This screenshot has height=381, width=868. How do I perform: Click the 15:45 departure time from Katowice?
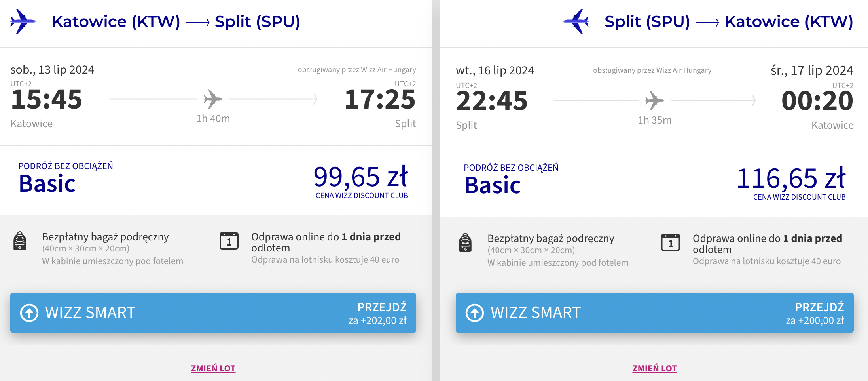pyautogui.click(x=47, y=99)
